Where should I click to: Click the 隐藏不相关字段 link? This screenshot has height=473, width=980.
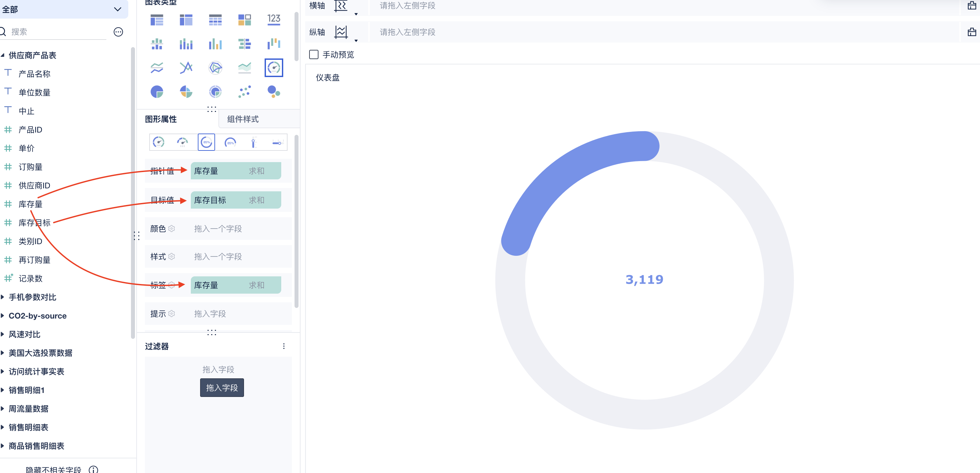(53, 470)
